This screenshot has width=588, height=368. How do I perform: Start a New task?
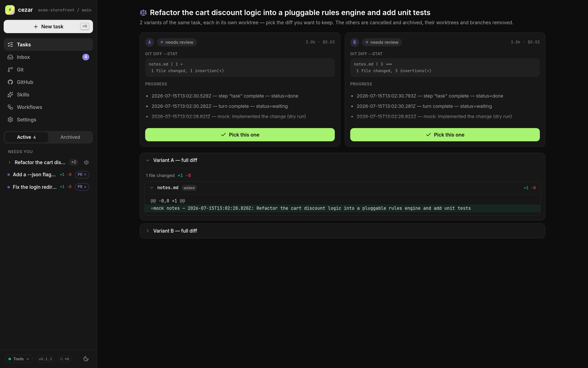point(48,26)
